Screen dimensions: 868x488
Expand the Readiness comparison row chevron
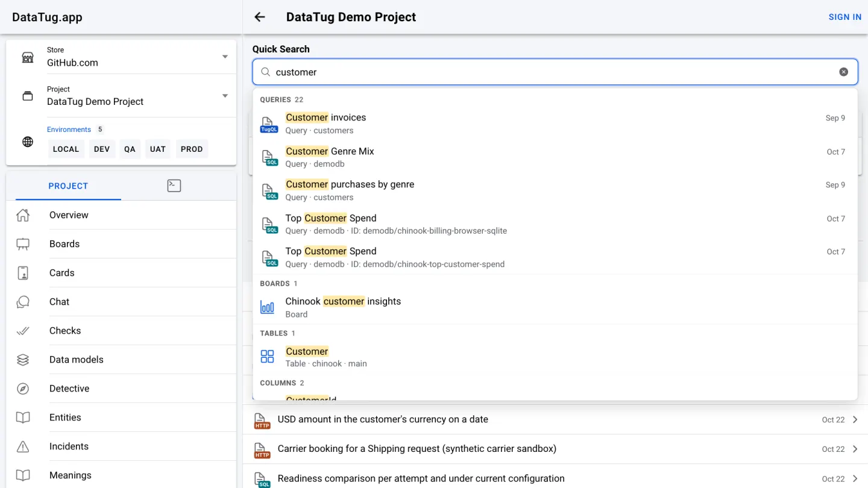coord(855,478)
